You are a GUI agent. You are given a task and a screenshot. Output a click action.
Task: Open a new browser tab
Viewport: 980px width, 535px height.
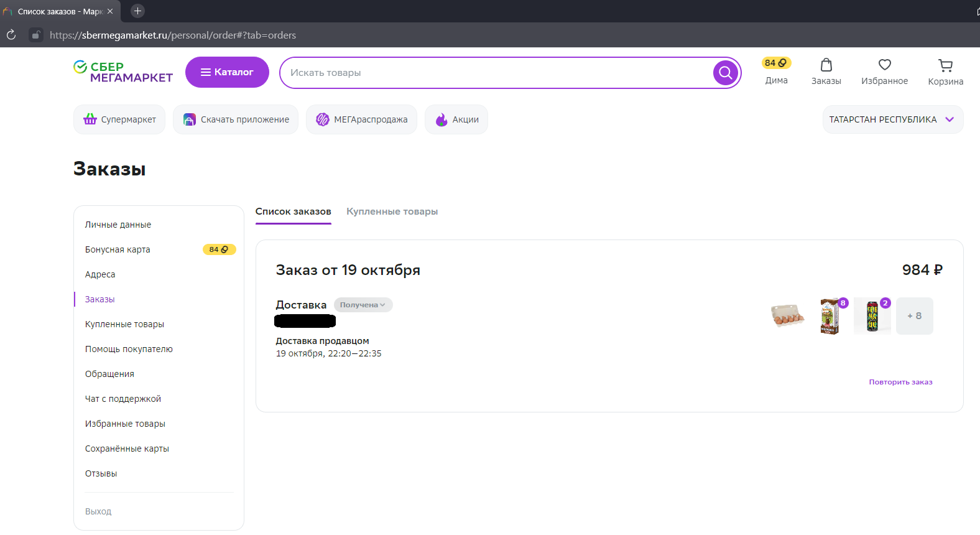138,11
